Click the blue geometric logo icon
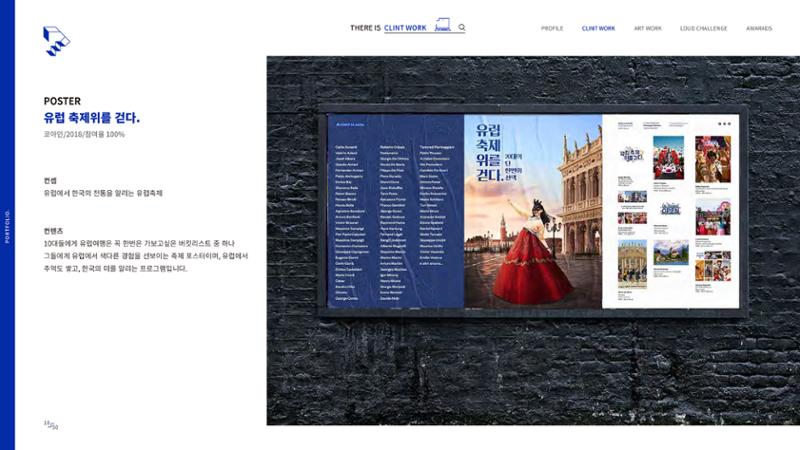This screenshot has width=800, height=450. click(56, 41)
